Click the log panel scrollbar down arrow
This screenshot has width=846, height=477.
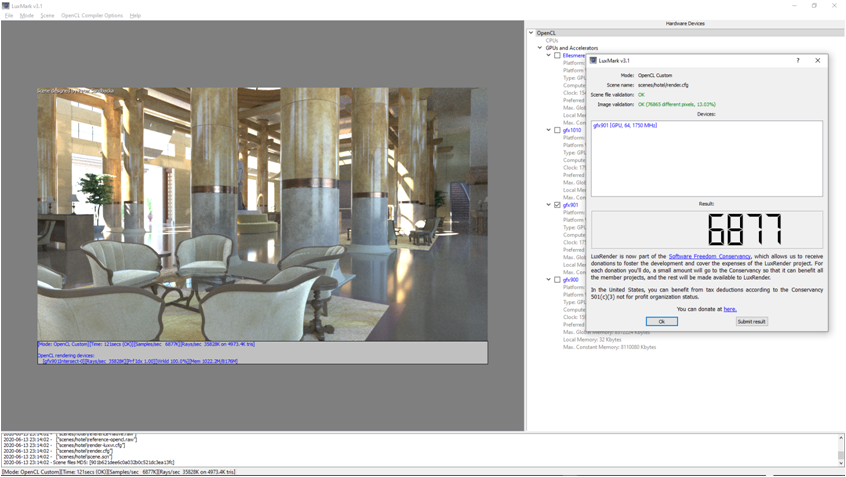coord(841,463)
